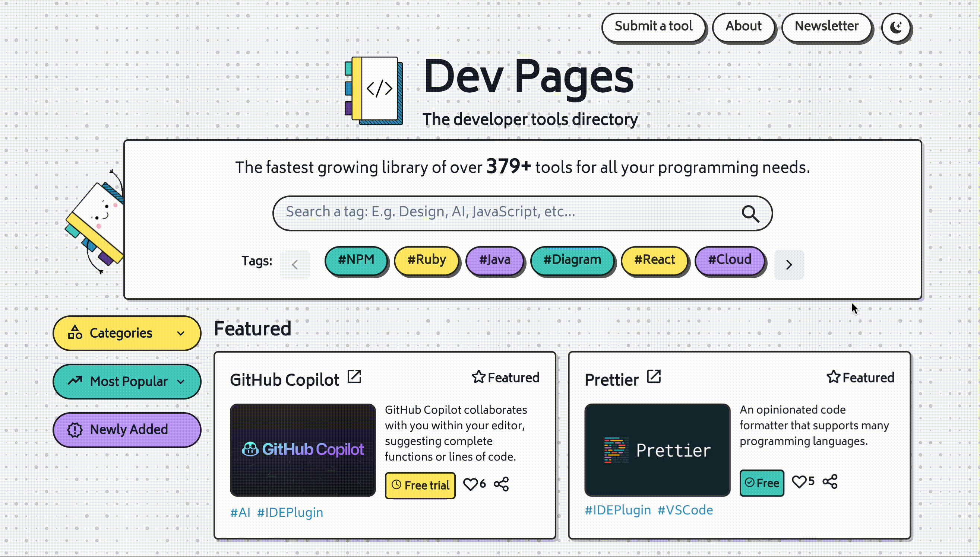Screen dimensions: 980x557
Task: Click the Newly Added badge icon
Action: [75, 430]
